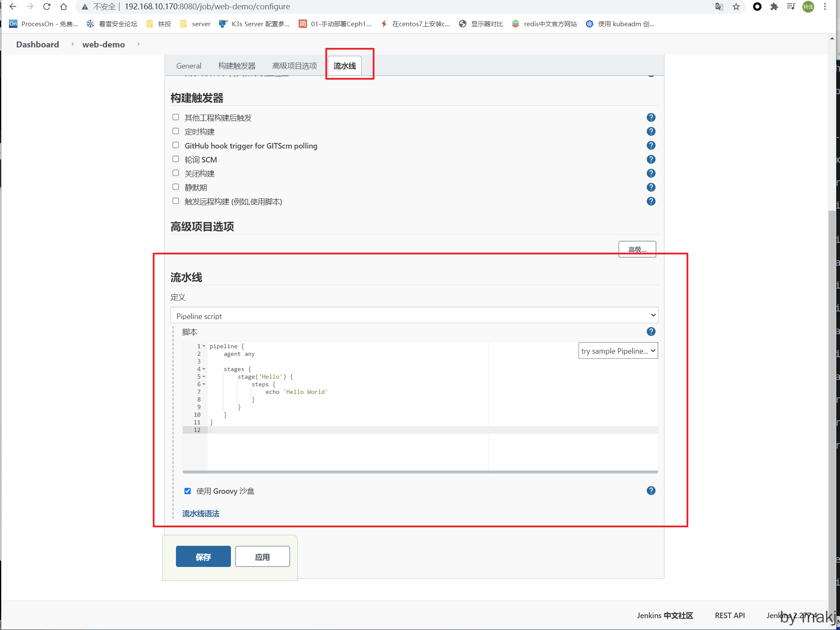Switch to General tab
The height and width of the screenshot is (630, 840).
pos(189,66)
